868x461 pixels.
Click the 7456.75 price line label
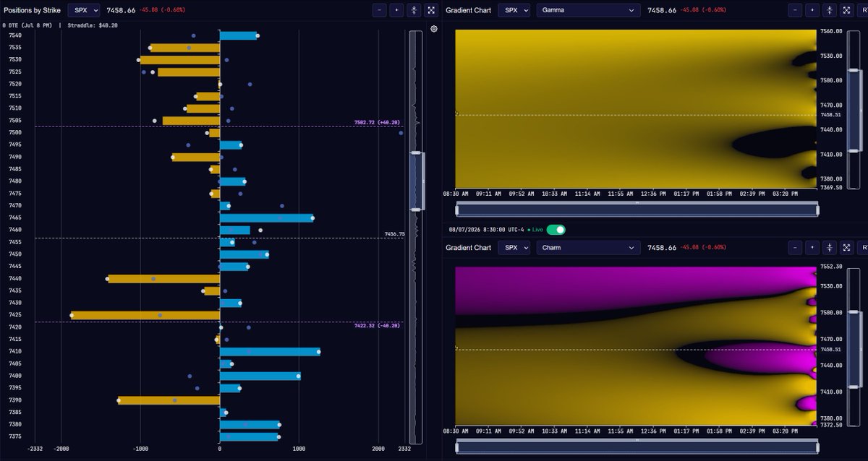pyautogui.click(x=394, y=234)
